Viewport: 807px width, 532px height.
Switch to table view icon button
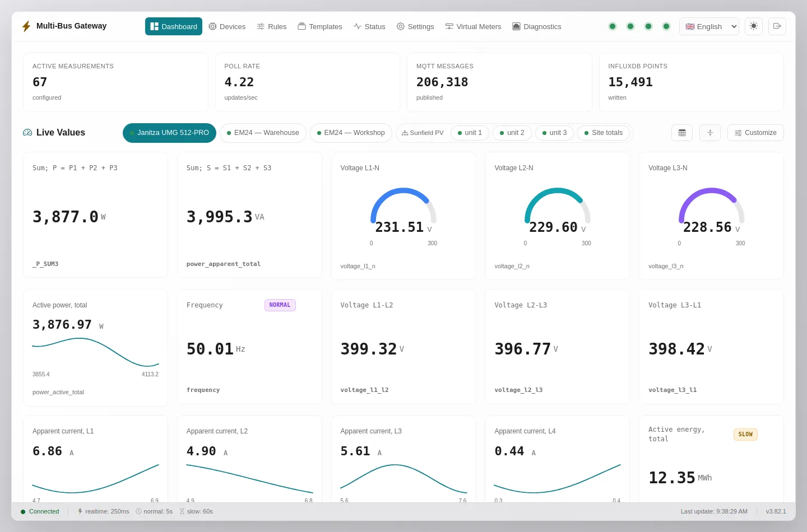pyautogui.click(x=682, y=133)
